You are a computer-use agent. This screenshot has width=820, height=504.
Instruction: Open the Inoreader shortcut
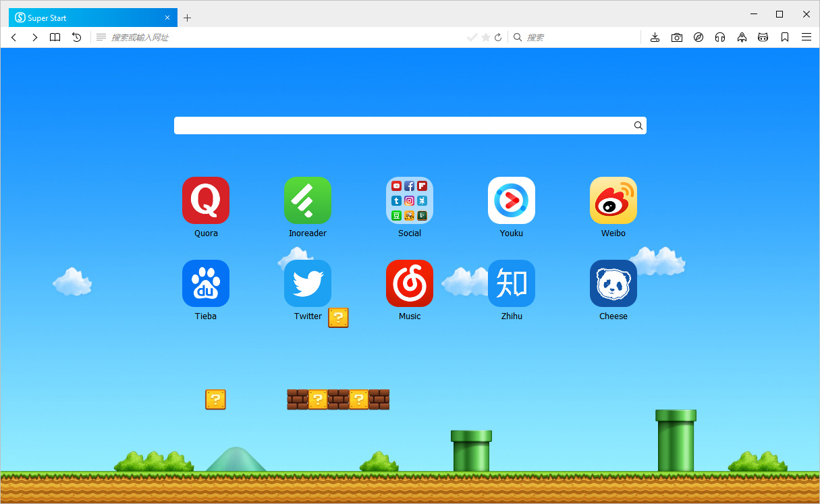point(308,200)
